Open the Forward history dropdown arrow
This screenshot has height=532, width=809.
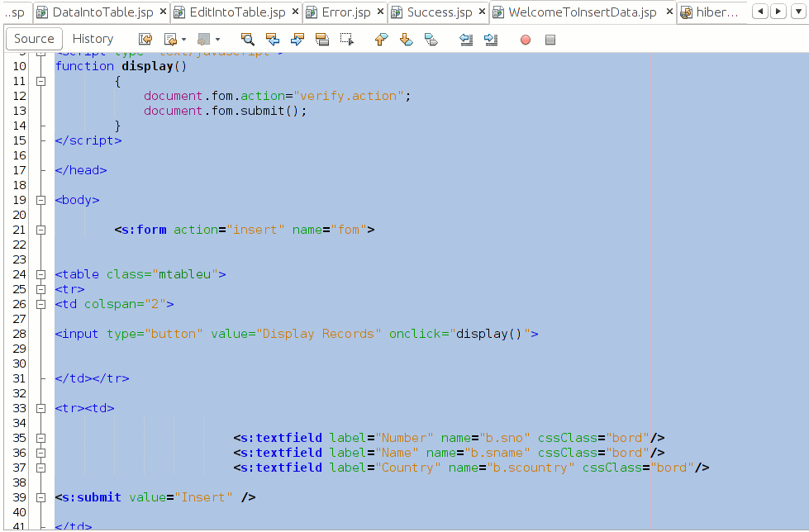click(217, 40)
